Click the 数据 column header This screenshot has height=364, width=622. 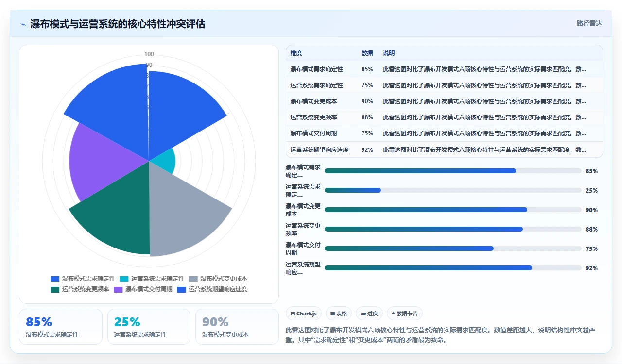click(x=367, y=53)
